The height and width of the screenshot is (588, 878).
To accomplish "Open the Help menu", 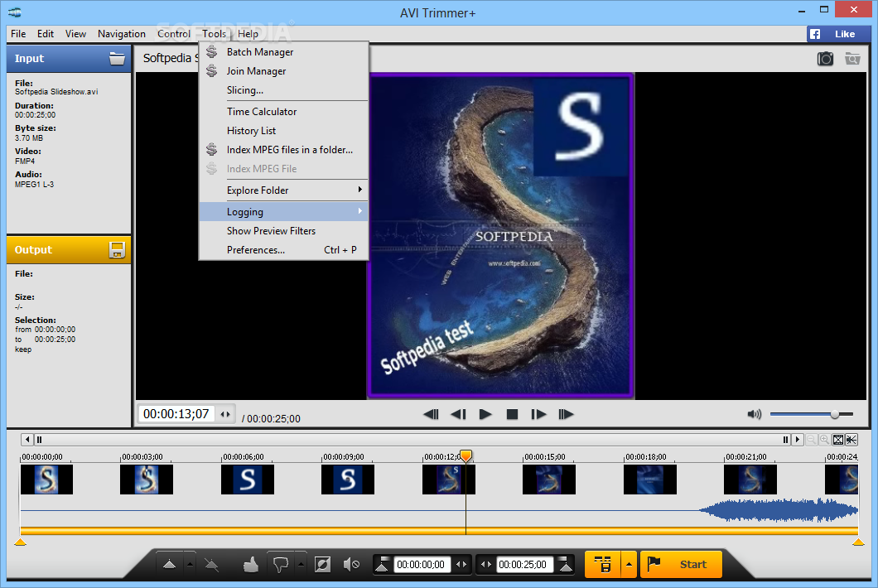I will [x=248, y=34].
